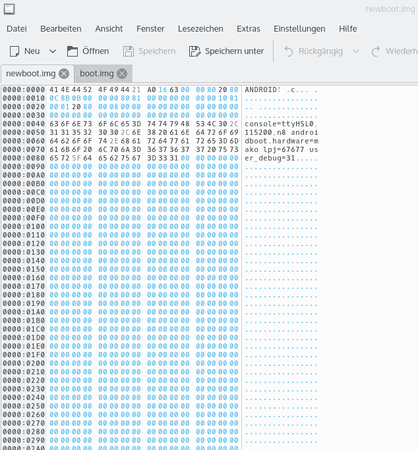Open the Extras menu
Image resolution: width=418 pixels, height=450 pixels.
click(x=248, y=29)
